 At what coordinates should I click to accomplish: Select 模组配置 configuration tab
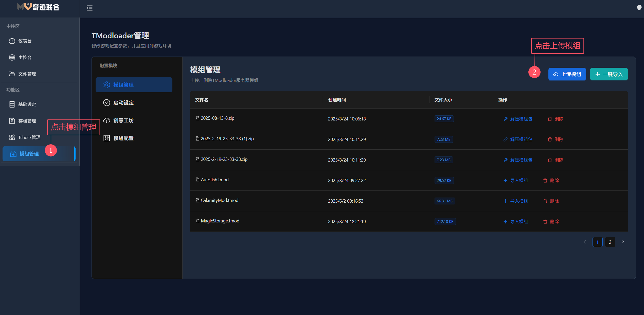123,138
